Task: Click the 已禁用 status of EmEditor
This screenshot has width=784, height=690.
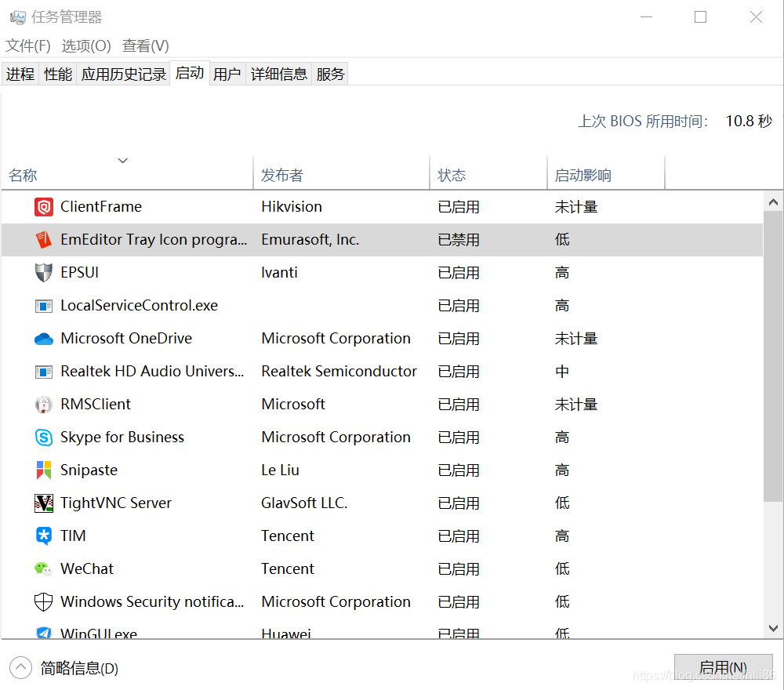Action: click(459, 239)
